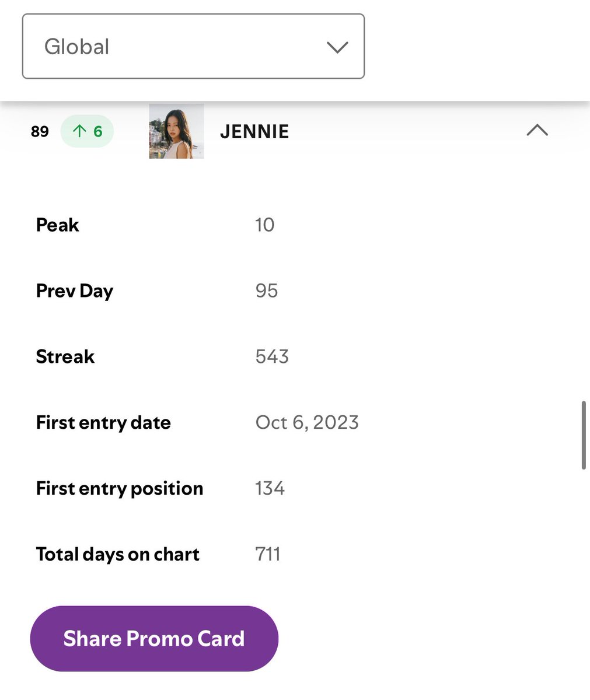
Task: Click the Total days on chart label
Action: click(118, 554)
